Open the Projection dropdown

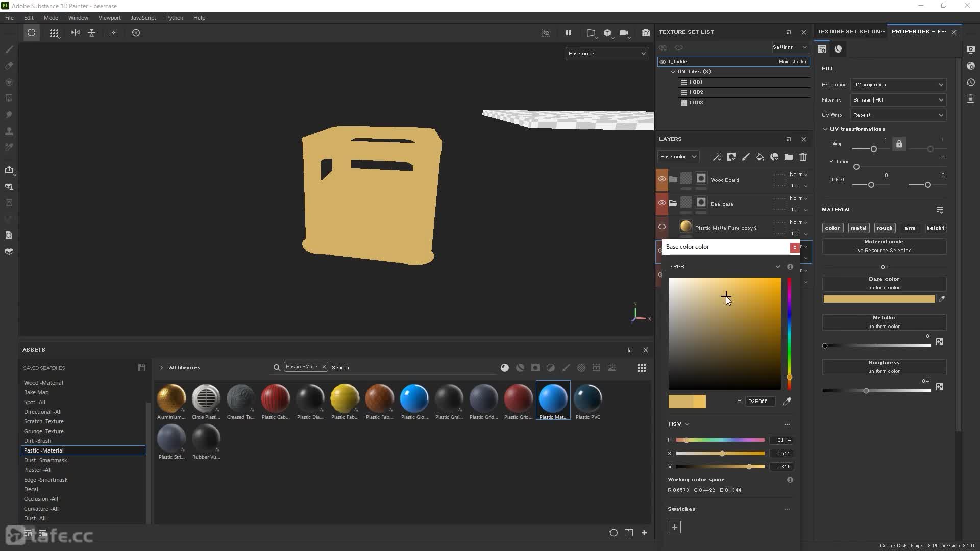tap(898, 85)
